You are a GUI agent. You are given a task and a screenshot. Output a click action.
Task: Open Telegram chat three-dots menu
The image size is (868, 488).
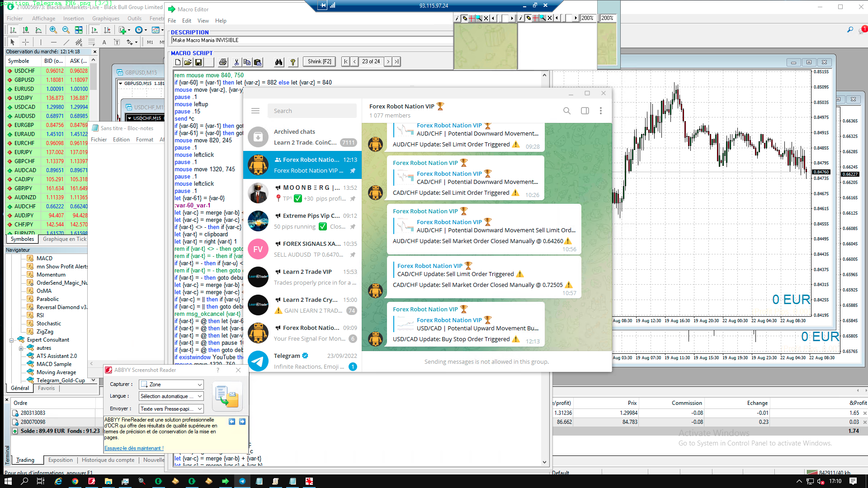[601, 111]
